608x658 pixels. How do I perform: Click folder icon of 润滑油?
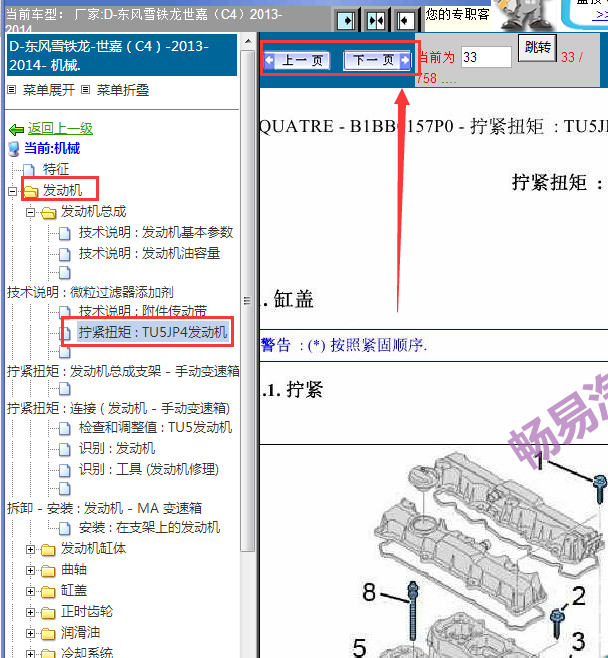click(x=48, y=633)
